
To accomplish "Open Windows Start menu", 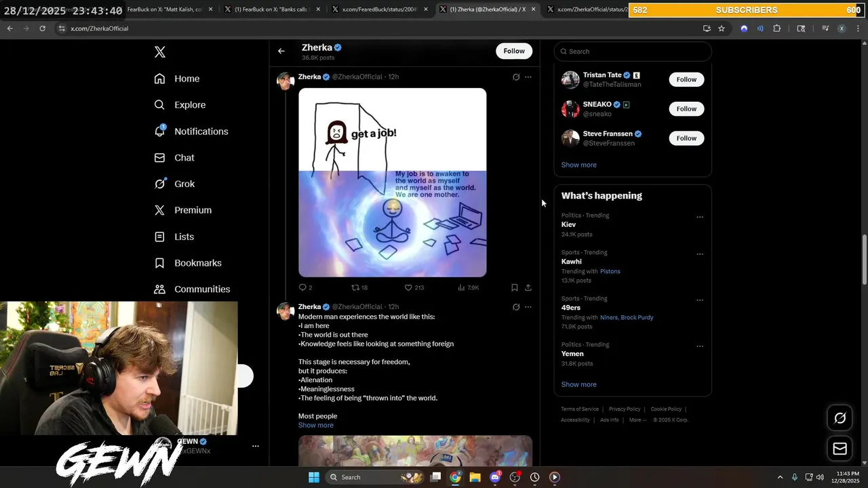I will click(314, 477).
